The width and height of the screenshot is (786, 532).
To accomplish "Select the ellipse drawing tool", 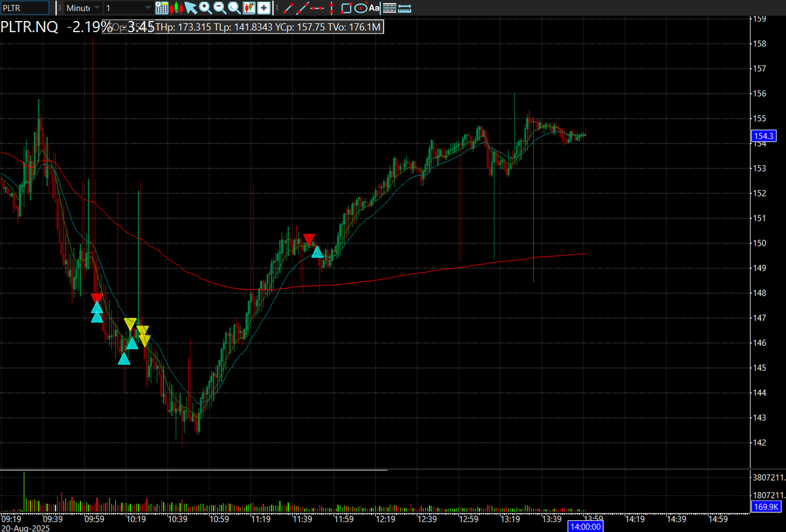I will 360,8.
